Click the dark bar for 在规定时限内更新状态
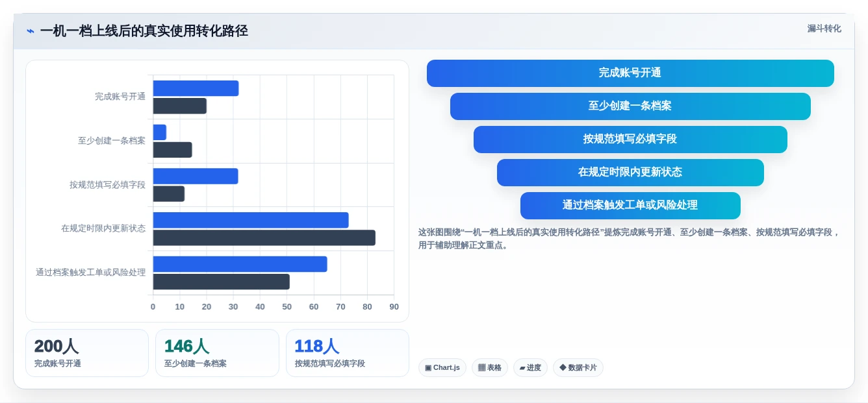This screenshot has height=403, width=868. click(x=264, y=238)
